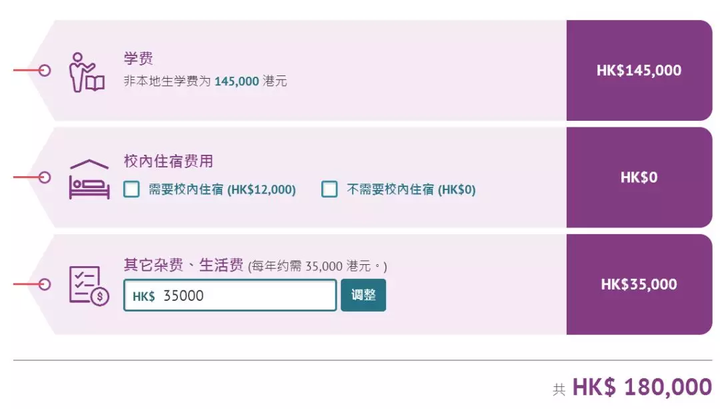720x409 pixels.
Task: Click the 学费 heading text
Action: click(138, 58)
